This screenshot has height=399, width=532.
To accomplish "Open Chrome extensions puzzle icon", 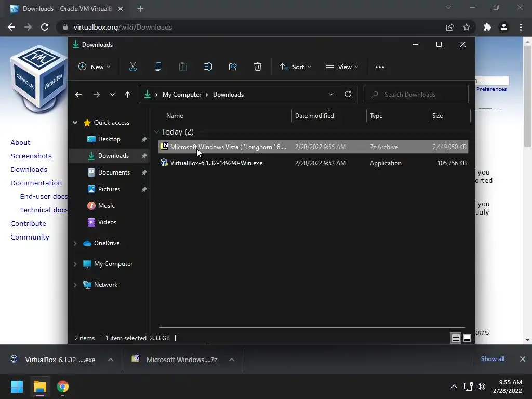I will click(x=487, y=27).
